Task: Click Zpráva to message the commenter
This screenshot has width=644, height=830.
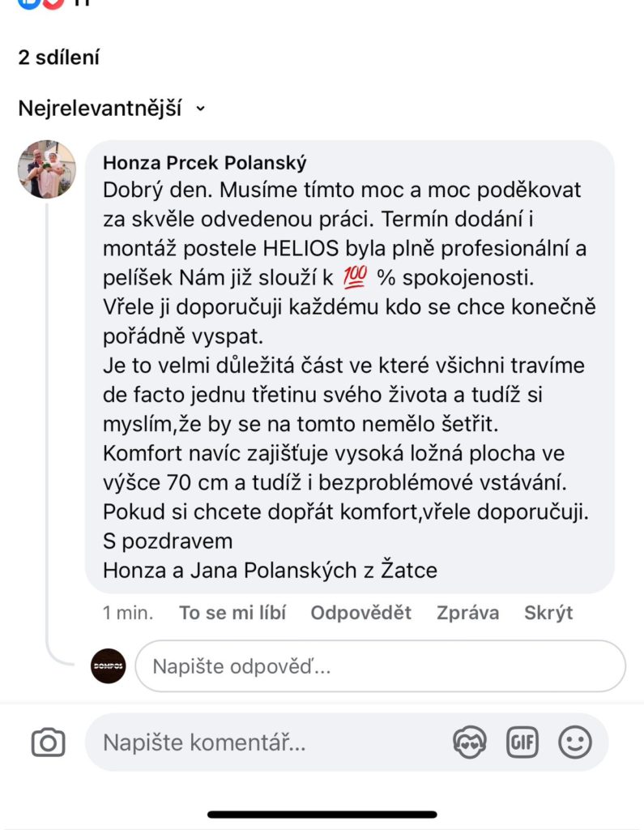Action: [x=467, y=613]
